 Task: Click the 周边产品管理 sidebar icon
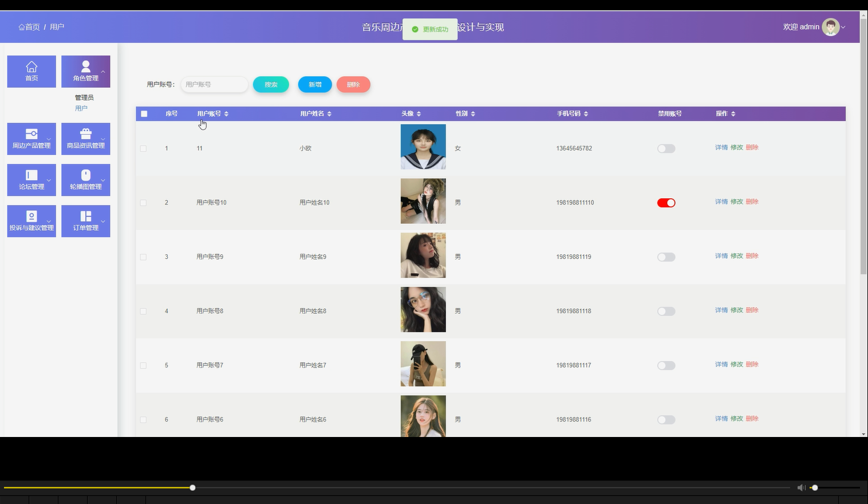coord(31,139)
